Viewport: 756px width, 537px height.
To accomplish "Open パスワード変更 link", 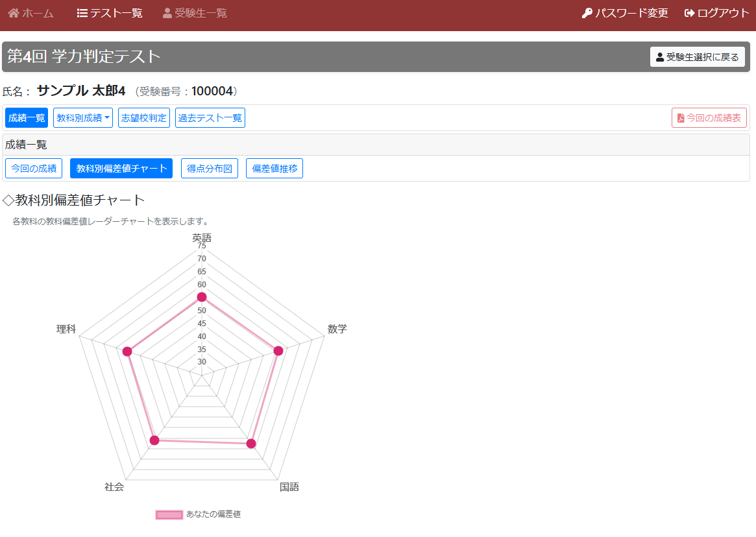I will click(625, 13).
